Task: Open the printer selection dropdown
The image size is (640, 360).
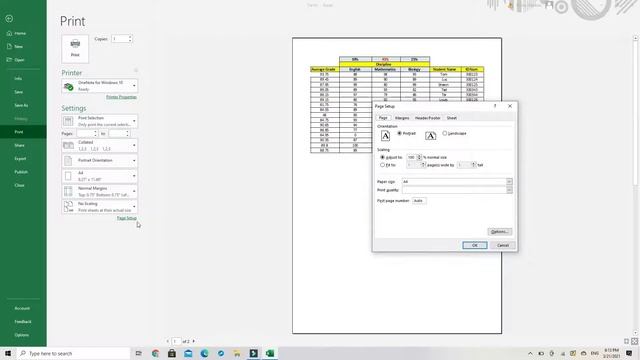Action: (x=100, y=86)
